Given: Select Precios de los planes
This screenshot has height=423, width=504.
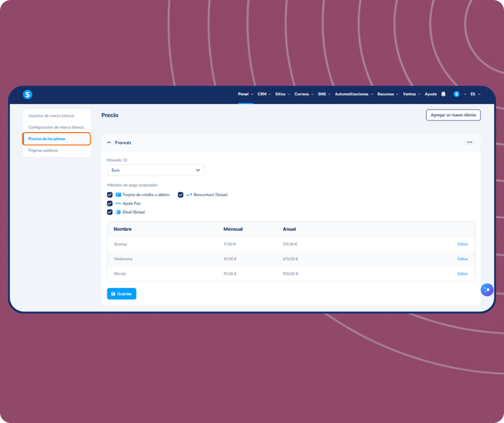Looking at the screenshot, I should pos(57,138).
